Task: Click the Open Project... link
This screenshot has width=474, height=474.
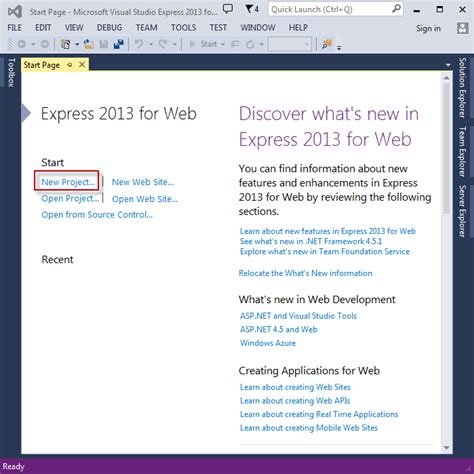Action: [x=70, y=198]
